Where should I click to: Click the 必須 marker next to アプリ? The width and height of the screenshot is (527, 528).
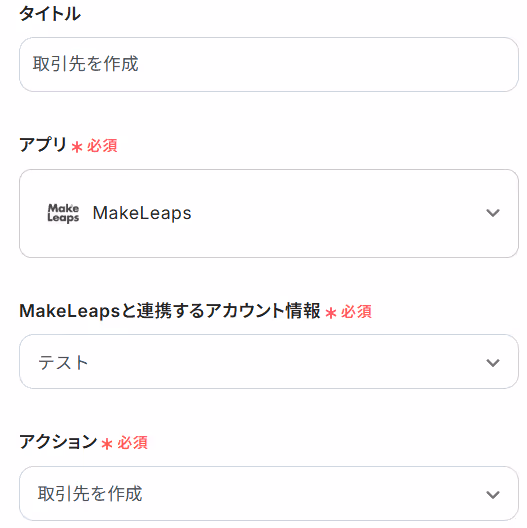pyautogui.click(x=102, y=146)
